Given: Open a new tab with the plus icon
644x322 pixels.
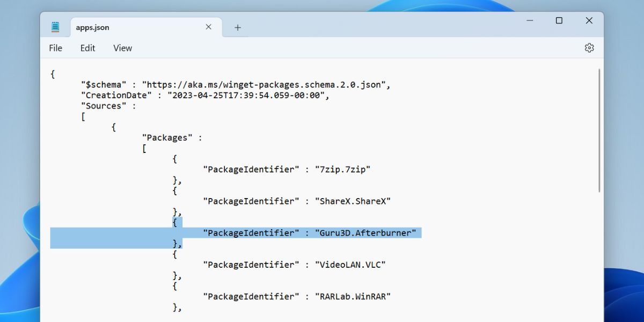Looking at the screenshot, I should [237, 27].
